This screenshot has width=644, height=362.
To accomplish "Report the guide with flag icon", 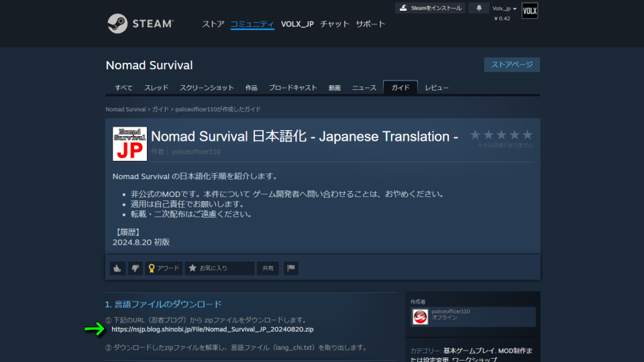I will 290,268.
